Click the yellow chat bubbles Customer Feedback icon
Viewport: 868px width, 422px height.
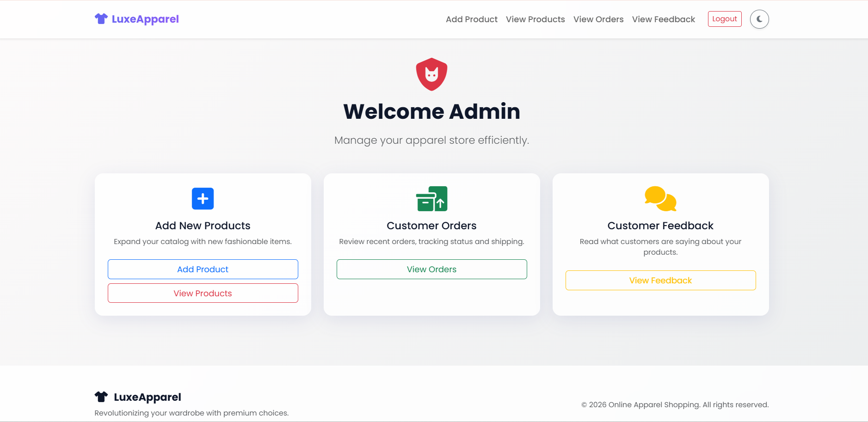pyautogui.click(x=660, y=199)
